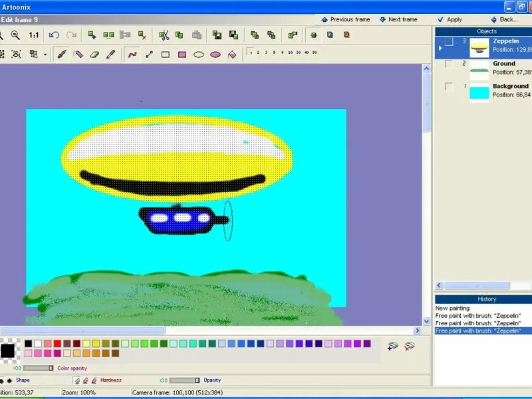
Task: Select the New painting history entry
Action: coord(452,309)
